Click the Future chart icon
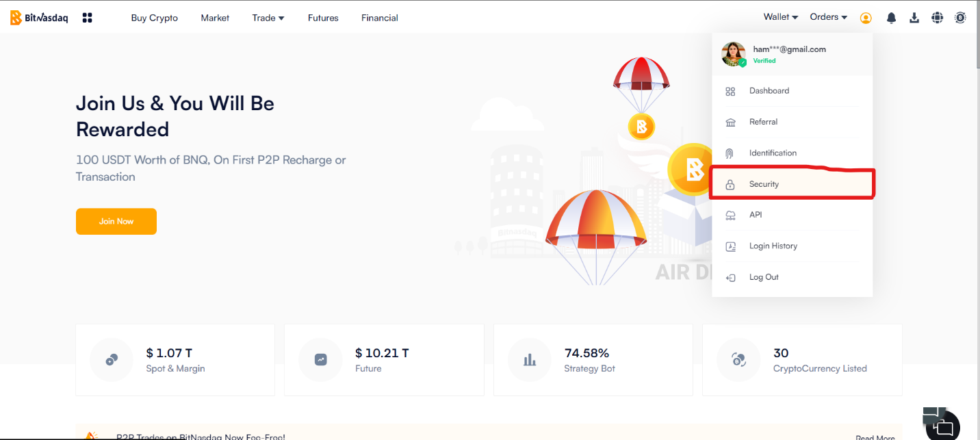 320,360
